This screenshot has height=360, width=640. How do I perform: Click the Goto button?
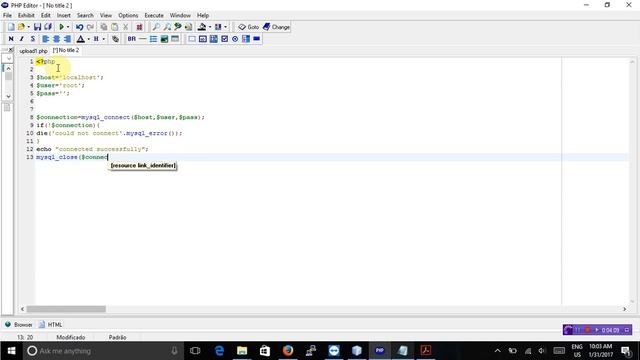[x=249, y=27]
